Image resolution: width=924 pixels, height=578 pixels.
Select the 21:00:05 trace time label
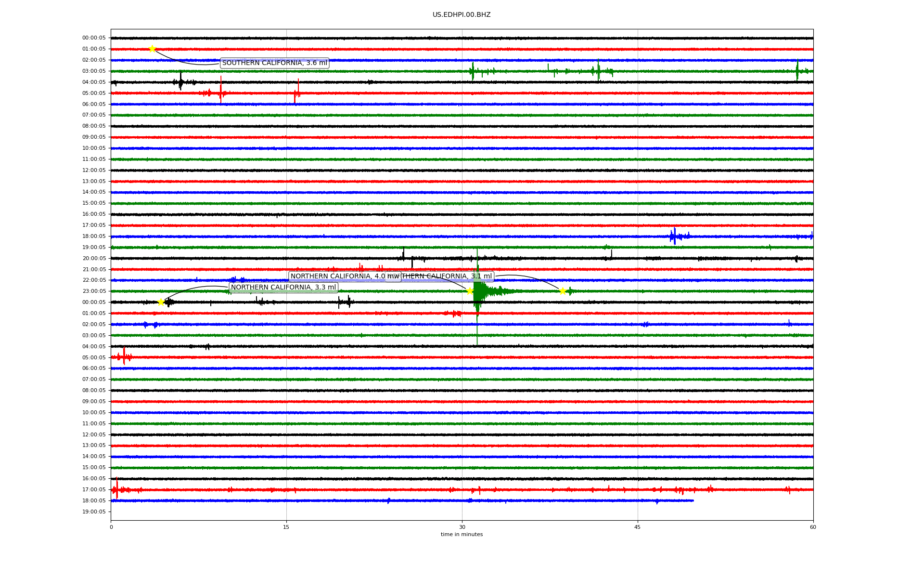click(x=94, y=269)
